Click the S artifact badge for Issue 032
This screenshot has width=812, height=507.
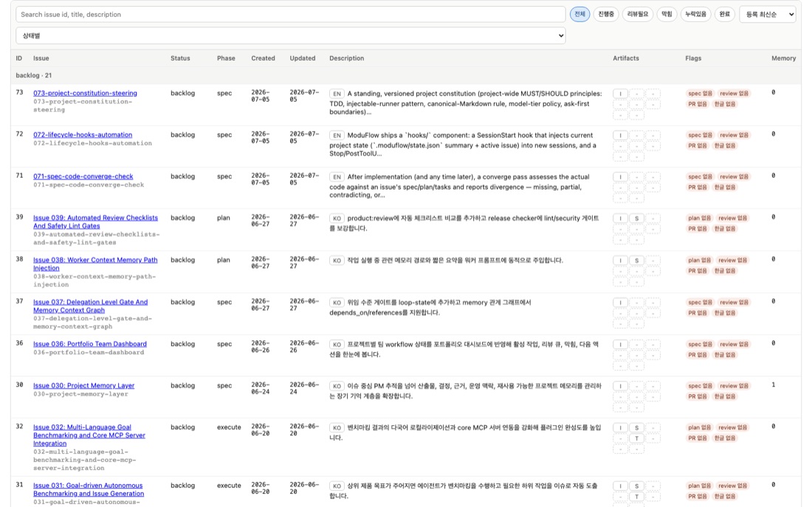click(x=636, y=428)
